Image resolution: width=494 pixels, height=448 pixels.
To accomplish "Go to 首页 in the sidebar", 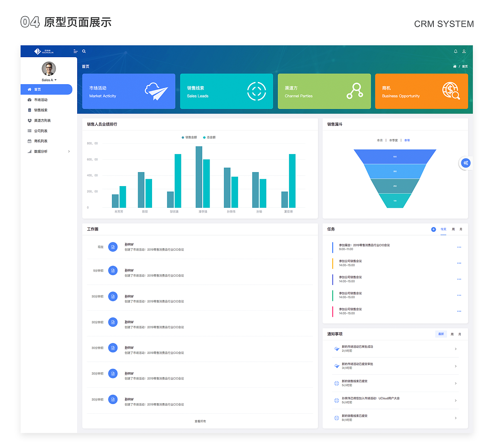I will 46,89.
